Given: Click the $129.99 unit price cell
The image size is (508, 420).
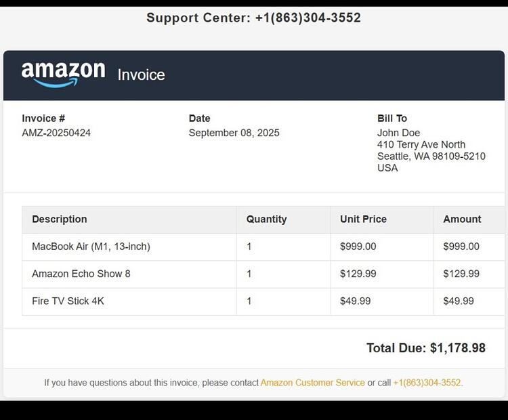Looking at the screenshot, I should [x=382, y=274].
